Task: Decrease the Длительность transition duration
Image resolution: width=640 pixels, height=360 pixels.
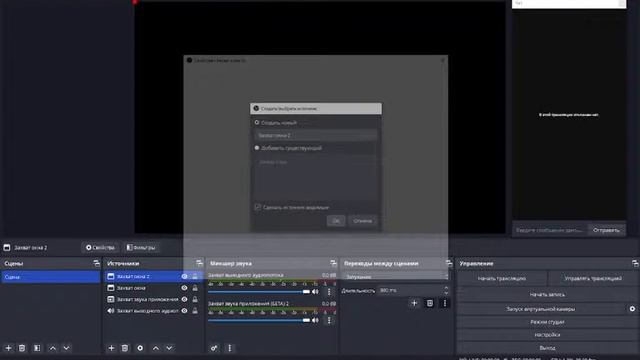Action: point(446,293)
